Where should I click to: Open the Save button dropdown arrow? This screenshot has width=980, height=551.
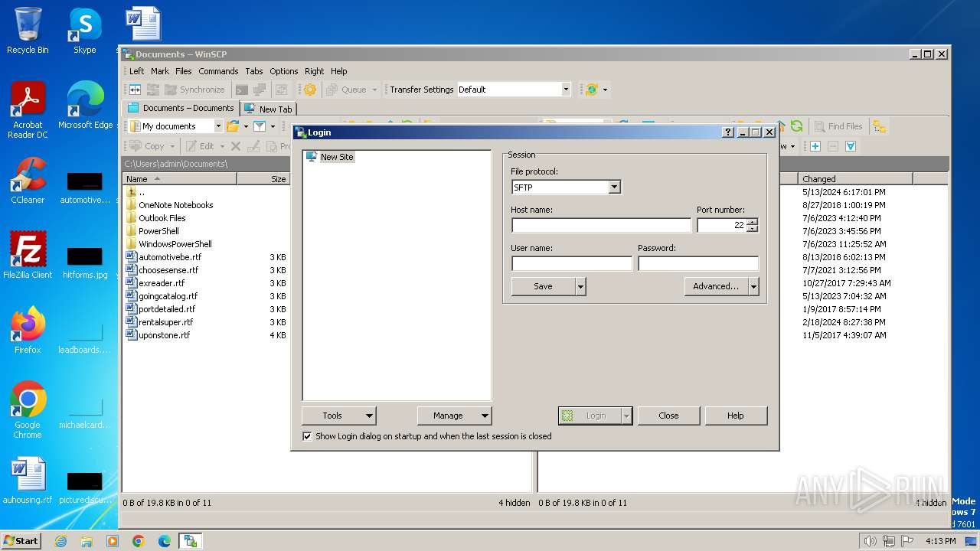pyautogui.click(x=580, y=286)
